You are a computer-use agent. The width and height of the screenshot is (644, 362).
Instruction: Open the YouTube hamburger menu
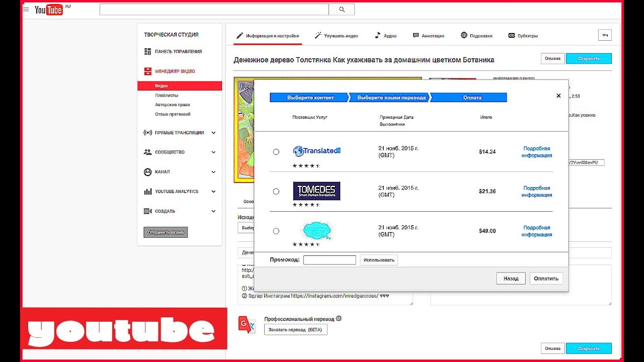[x=26, y=10]
